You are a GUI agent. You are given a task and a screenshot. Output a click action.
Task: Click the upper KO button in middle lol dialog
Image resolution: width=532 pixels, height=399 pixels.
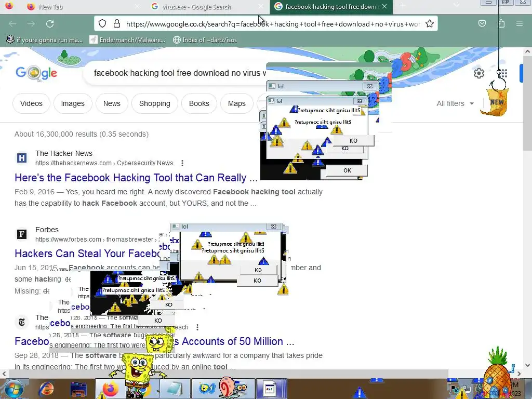[258, 270]
